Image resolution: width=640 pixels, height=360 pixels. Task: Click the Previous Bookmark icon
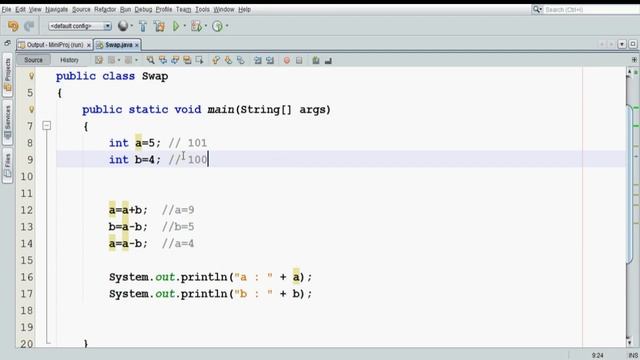pyautogui.click(x=216, y=60)
